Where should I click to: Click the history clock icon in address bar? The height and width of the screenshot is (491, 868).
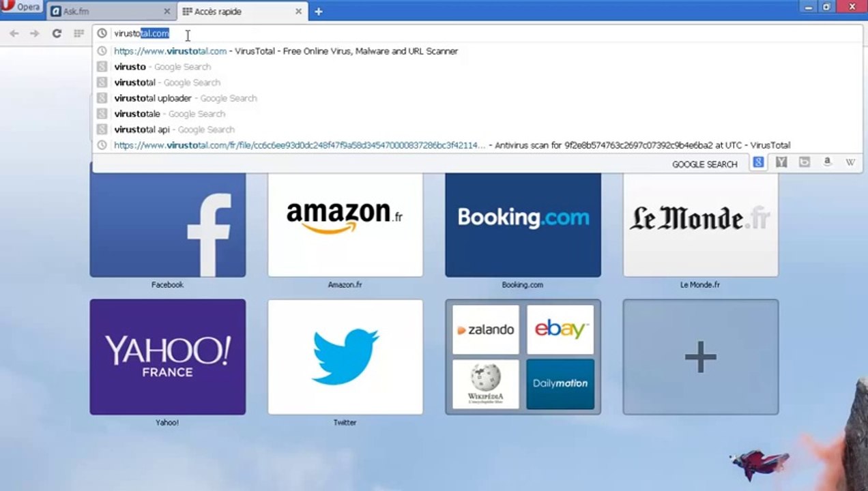point(102,33)
